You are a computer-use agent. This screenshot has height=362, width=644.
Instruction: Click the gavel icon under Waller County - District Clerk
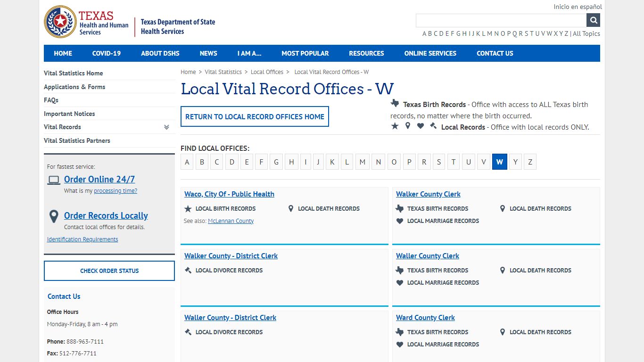tap(188, 332)
